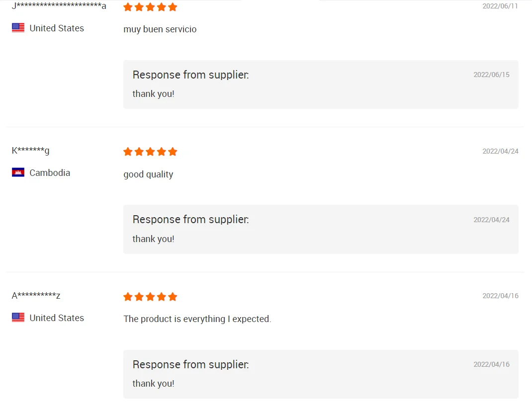The image size is (532, 409).
Task: Click 'United States' label under A**********z
Action: point(57,318)
